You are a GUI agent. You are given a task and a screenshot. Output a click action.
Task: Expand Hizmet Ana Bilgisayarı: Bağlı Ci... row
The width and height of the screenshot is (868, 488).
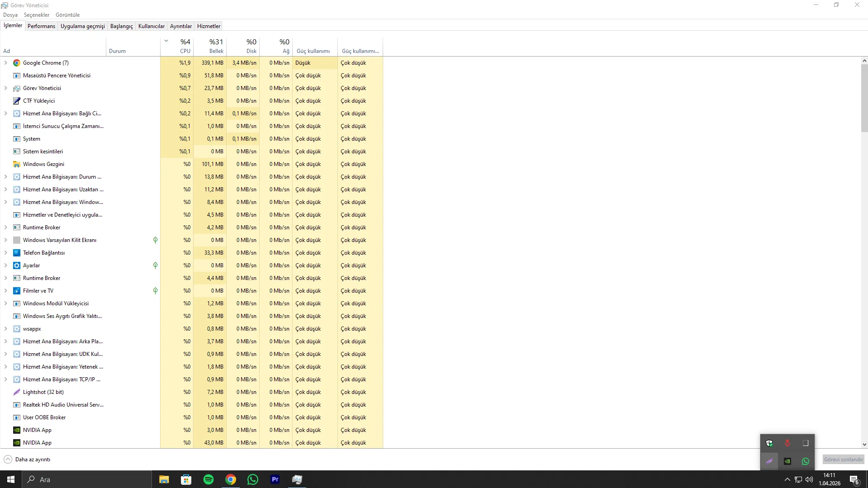5,114
